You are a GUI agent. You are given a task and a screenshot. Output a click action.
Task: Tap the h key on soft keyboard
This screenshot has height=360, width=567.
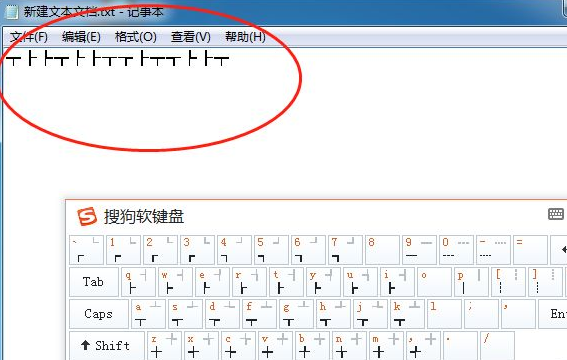pos(333,314)
